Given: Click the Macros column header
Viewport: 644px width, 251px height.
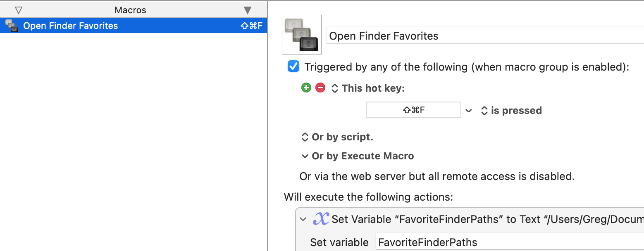Looking at the screenshot, I should tap(131, 10).
